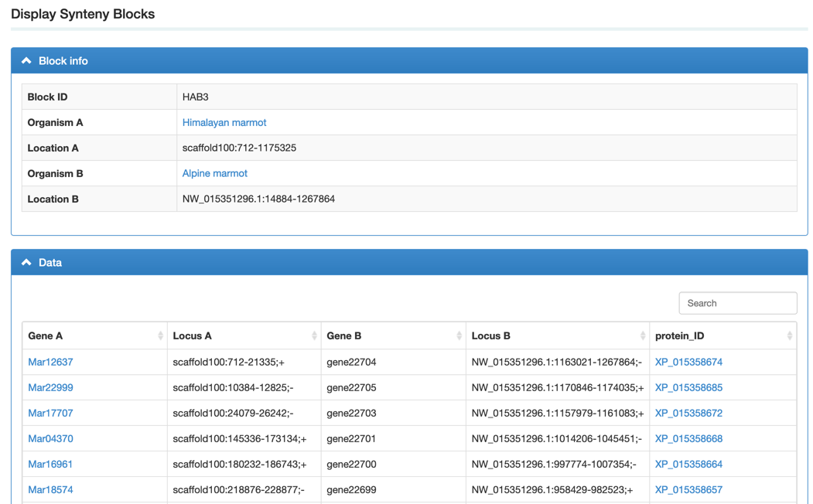Open gene Mar18574 link
Screen dimensions: 813x504
pyautogui.click(x=50, y=489)
